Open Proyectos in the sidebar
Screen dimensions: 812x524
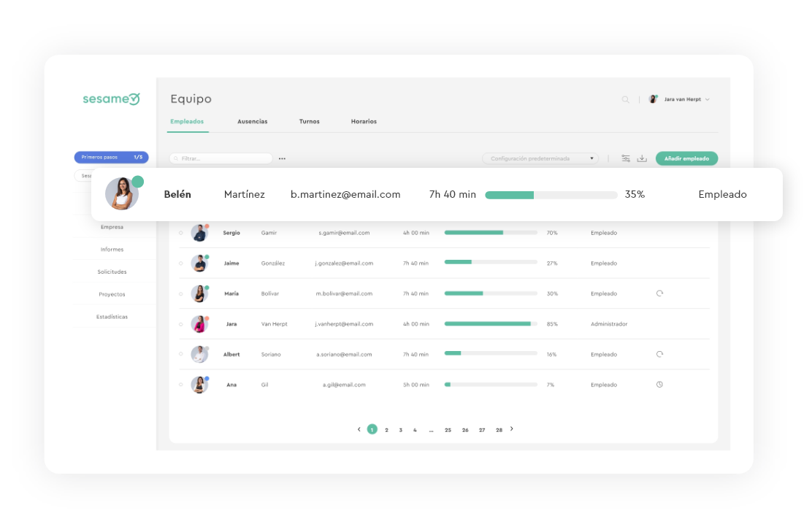112,294
